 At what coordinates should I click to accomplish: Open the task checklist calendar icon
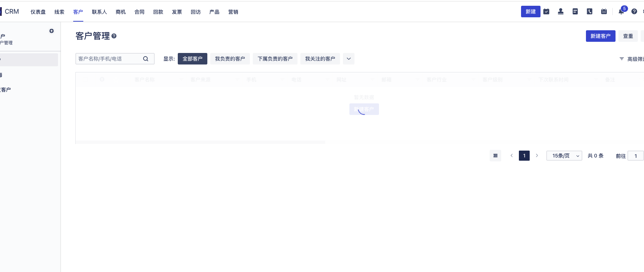(x=546, y=12)
